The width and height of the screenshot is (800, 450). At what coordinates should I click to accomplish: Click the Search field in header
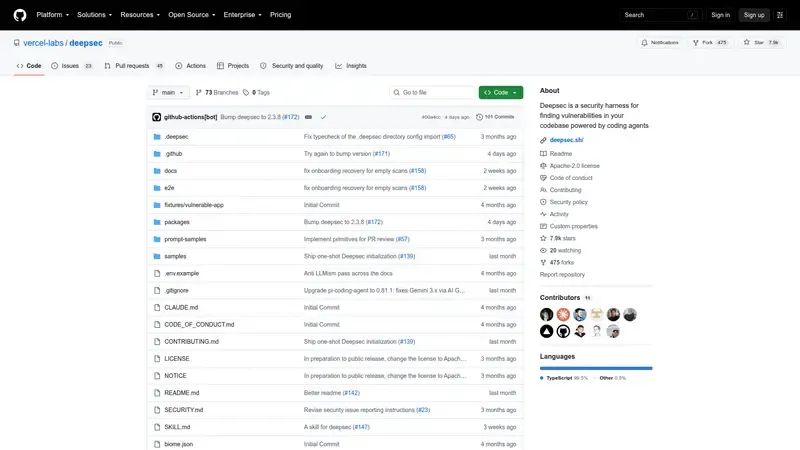[660, 15]
